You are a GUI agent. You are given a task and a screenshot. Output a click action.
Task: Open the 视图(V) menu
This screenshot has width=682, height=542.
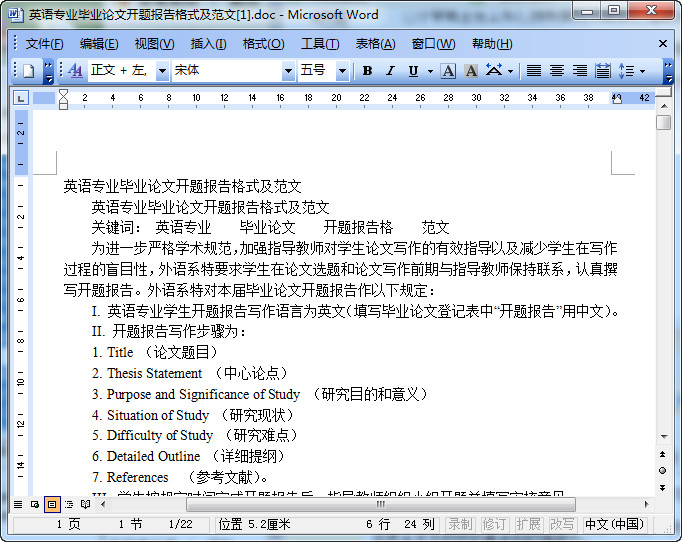pos(154,44)
